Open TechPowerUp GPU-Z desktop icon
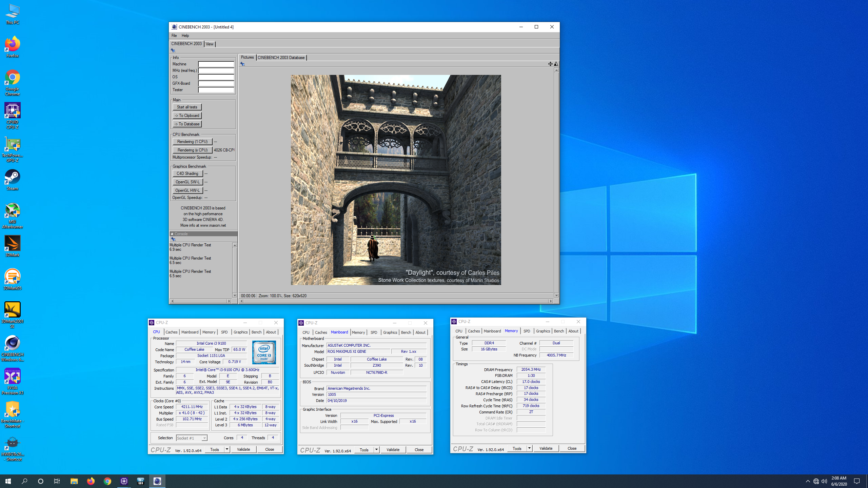 coord(12,149)
